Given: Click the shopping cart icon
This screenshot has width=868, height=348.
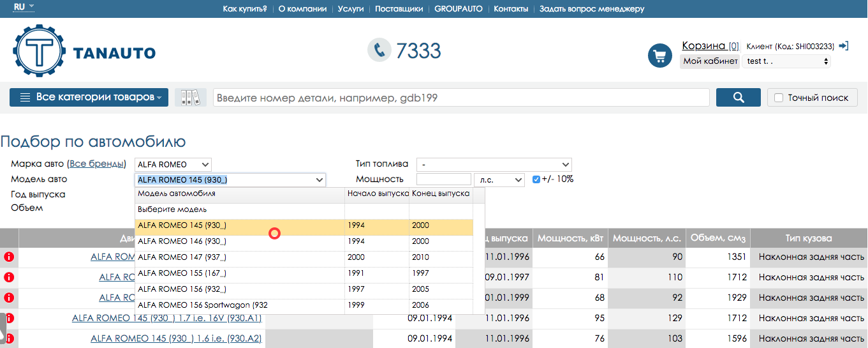Looking at the screenshot, I should (x=659, y=56).
